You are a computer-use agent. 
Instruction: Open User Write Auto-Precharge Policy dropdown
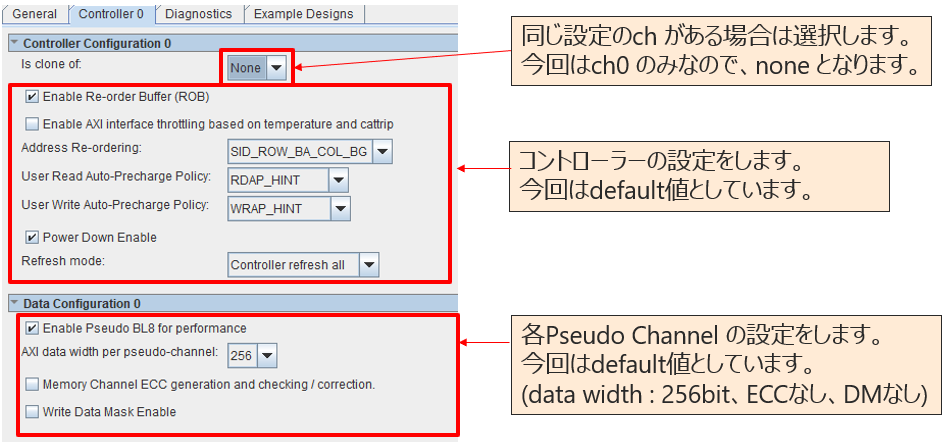tap(341, 208)
